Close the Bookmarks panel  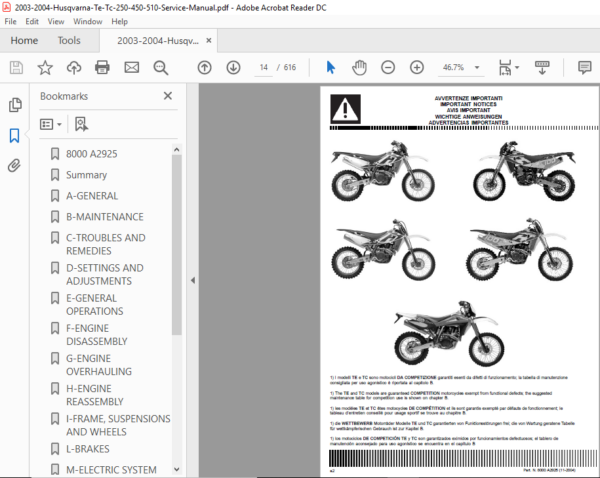168,96
